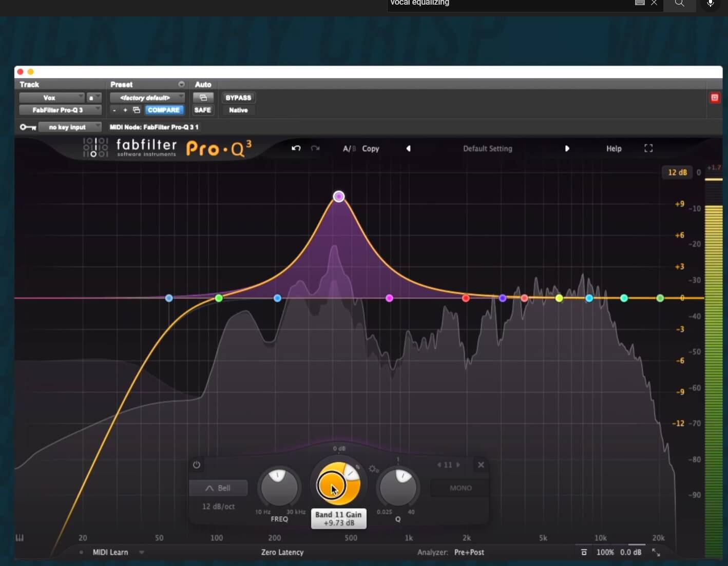
Task: Open the 12 dB display range selector
Action: click(x=677, y=172)
